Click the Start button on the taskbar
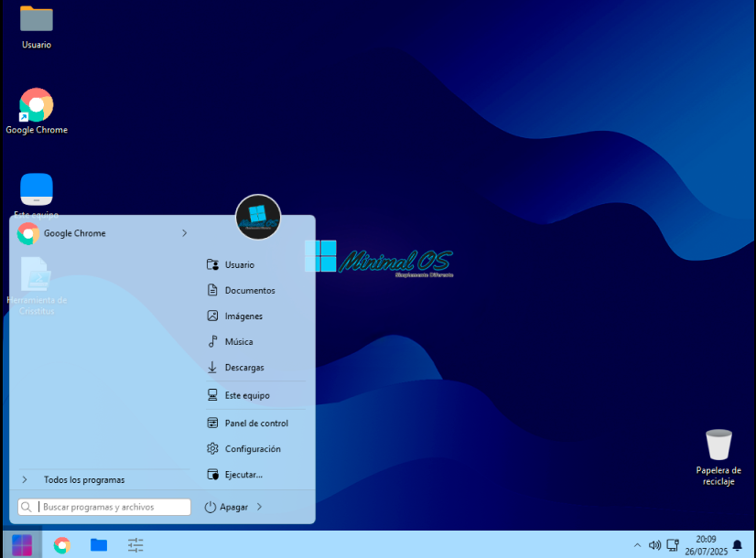 [22, 545]
